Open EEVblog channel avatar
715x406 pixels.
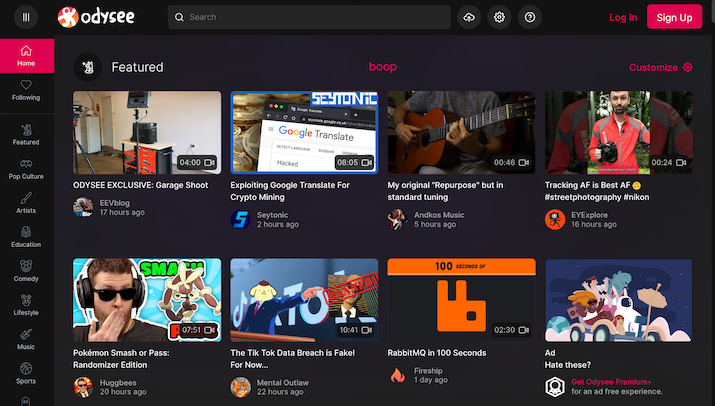tap(83, 208)
